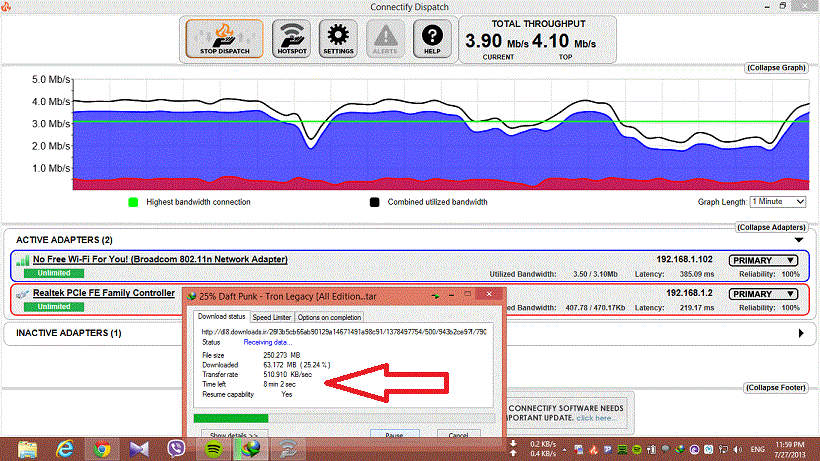Pause the Daft Punk download
The height and width of the screenshot is (461, 820).
point(394,434)
